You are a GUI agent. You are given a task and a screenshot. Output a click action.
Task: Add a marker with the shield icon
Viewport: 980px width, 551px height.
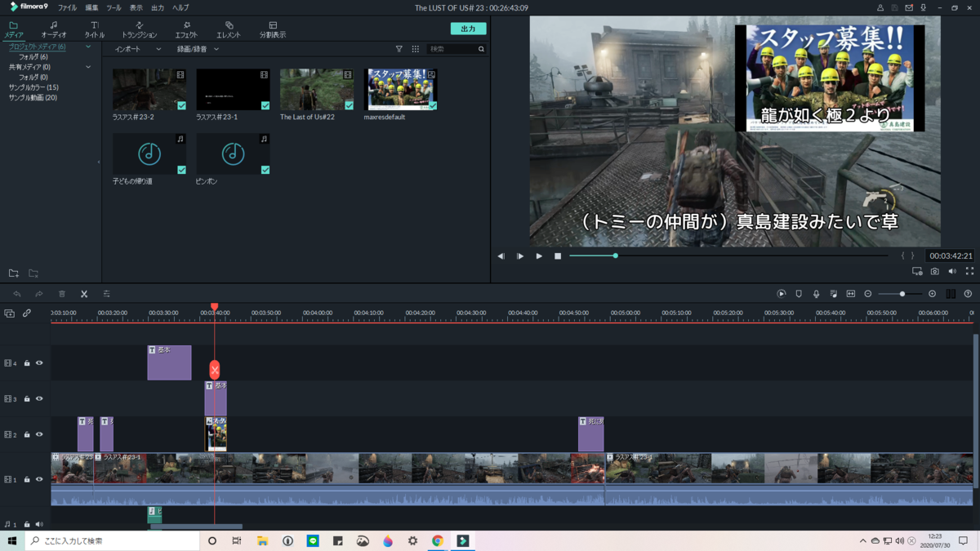click(799, 294)
